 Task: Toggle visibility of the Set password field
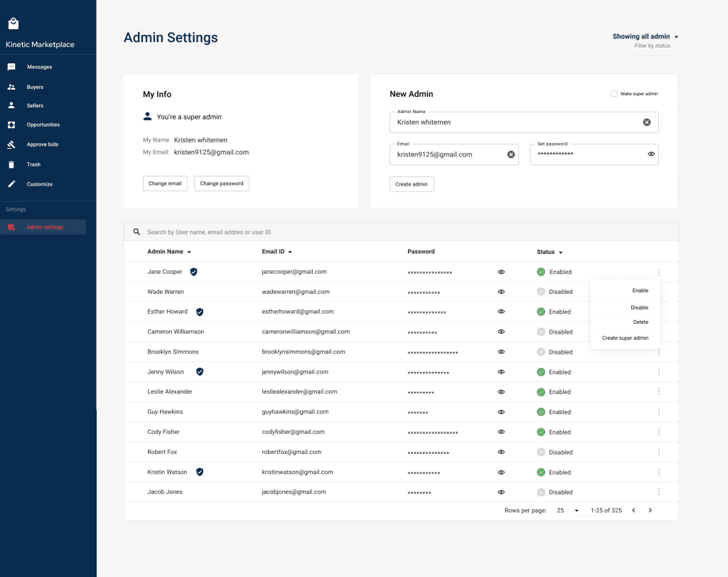pyautogui.click(x=651, y=154)
